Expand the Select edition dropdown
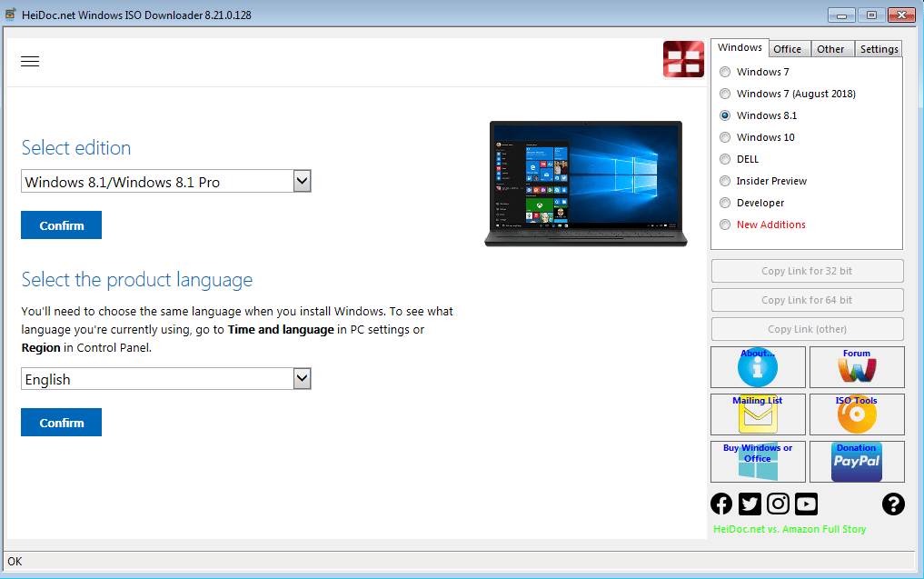Viewport: 924px width, 579px height. (302, 181)
